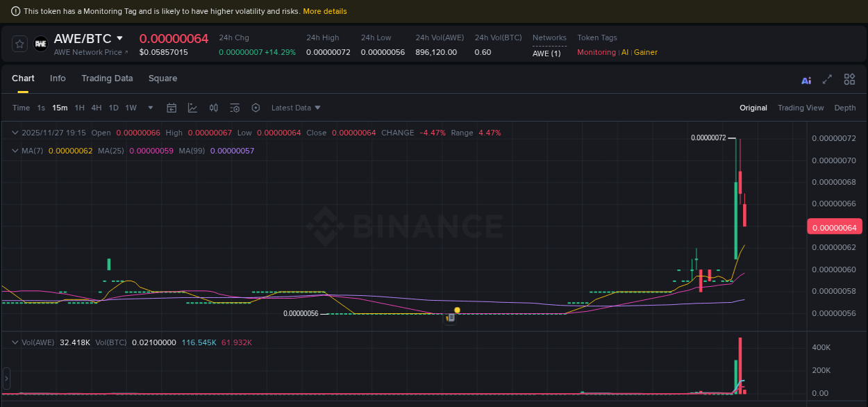The width and height of the screenshot is (868, 407).
Task: Switch to the Trading Data tab
Action: click(107, 78)
